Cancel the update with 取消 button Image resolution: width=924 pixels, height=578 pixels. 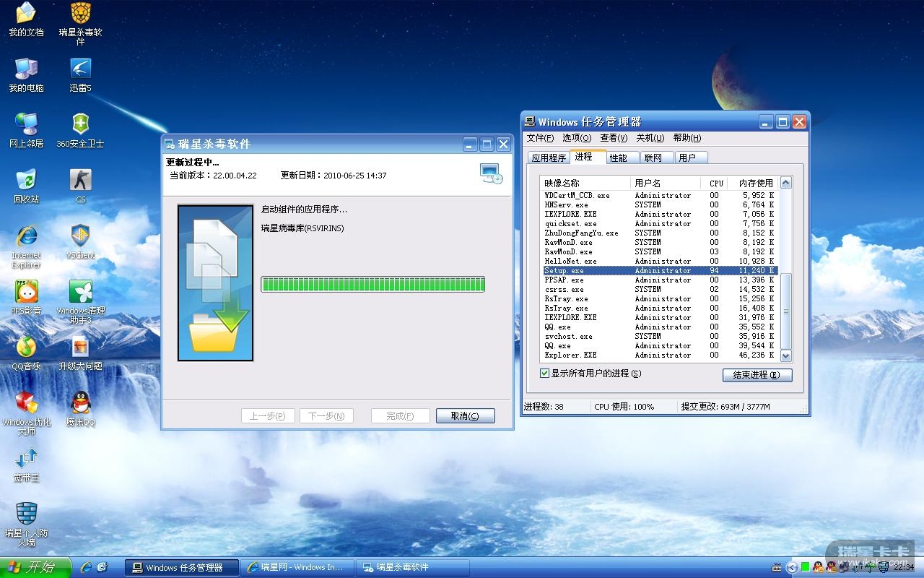click(x=465, y=416)
